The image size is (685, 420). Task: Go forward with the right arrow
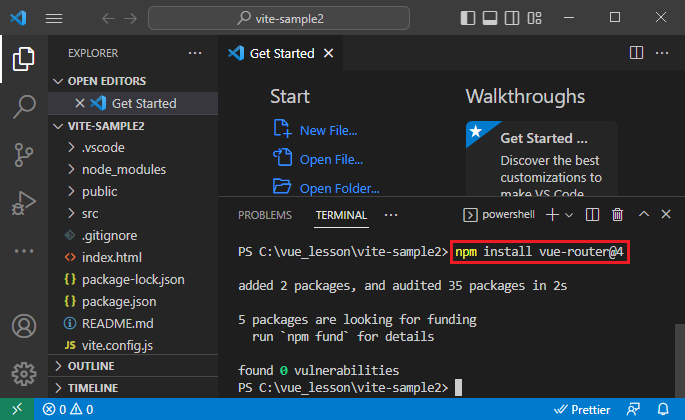[x=130, y=18]
